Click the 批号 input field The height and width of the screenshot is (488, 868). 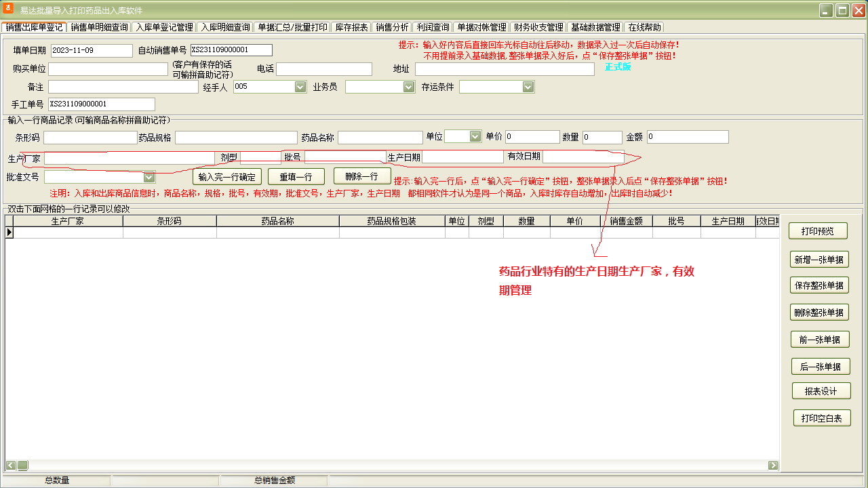(345, 157)
